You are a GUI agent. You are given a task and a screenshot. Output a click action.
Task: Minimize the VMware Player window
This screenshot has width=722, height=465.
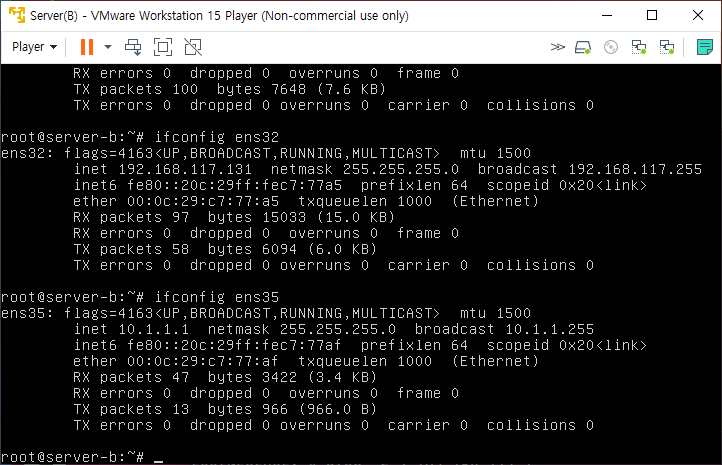[x=607, y=15]
